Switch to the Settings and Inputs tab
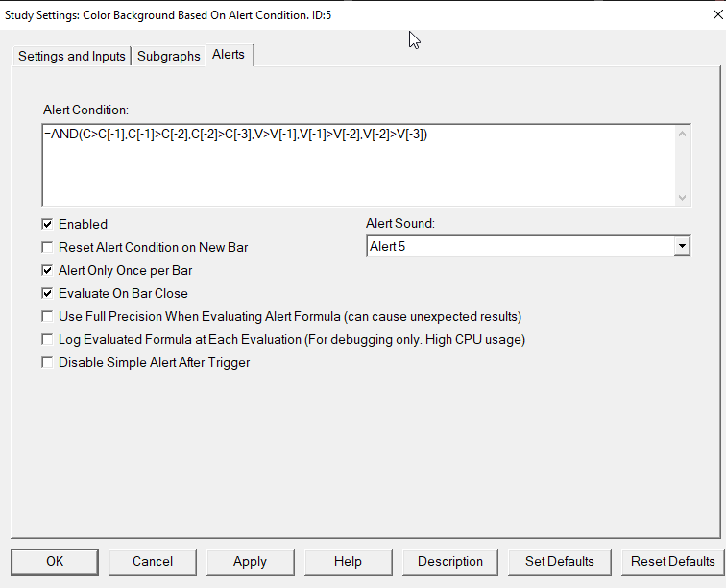 (x=72, y=56)
